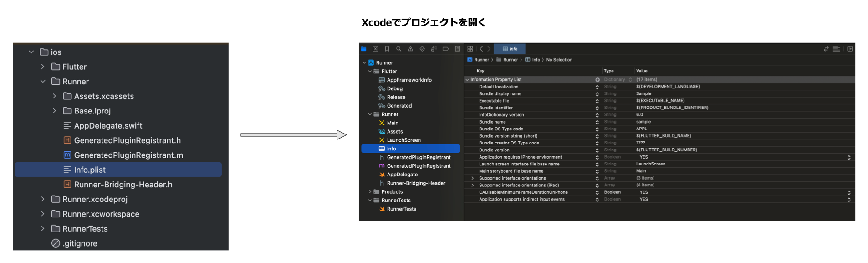Expand the Assets.xcassets folder

[54, 96]
